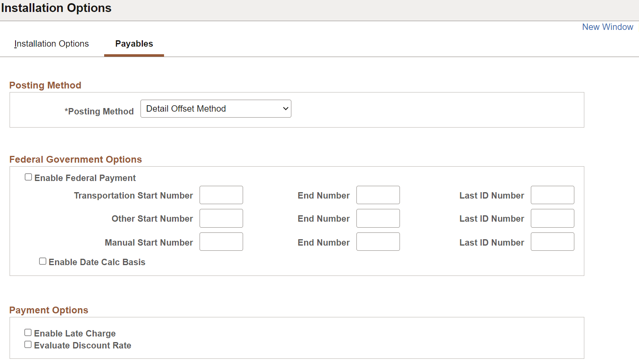639x364 pixels.
Task: Toggle Enable Date Calc Basis checkbox
Action: 43,261
